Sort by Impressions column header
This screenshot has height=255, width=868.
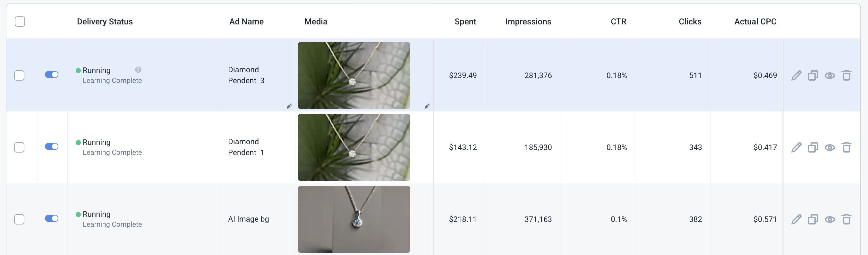tap(528, 22)
